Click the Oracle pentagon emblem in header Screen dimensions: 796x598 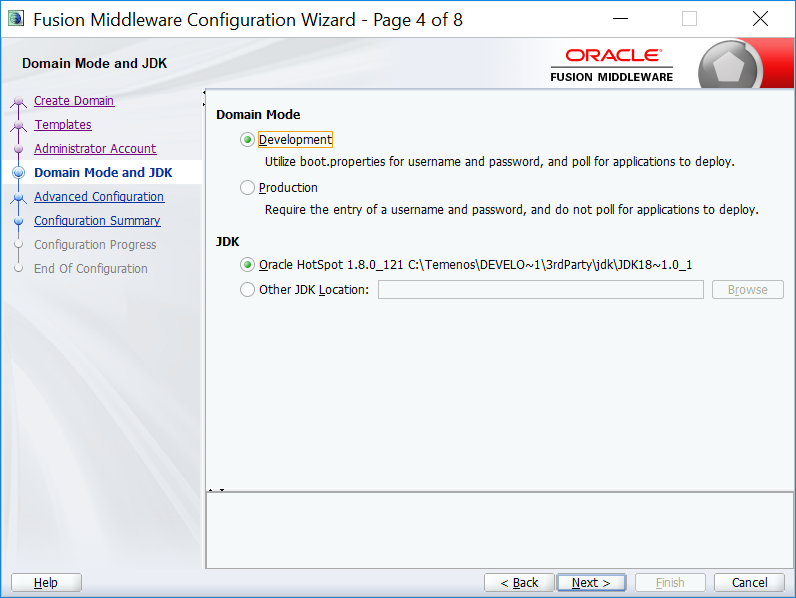click(731, 66)
